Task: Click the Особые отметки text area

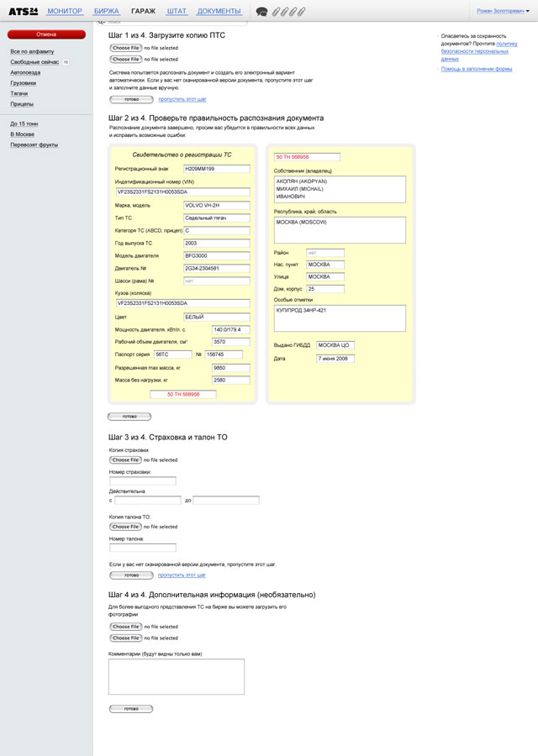Action: pyautogui.click(x=340, y=318)
